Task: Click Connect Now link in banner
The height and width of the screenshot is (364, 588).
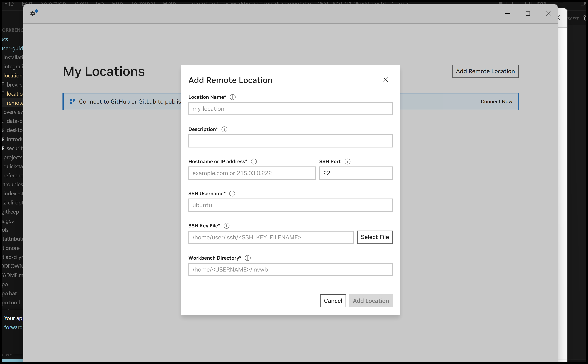Action: click(496, 102)
